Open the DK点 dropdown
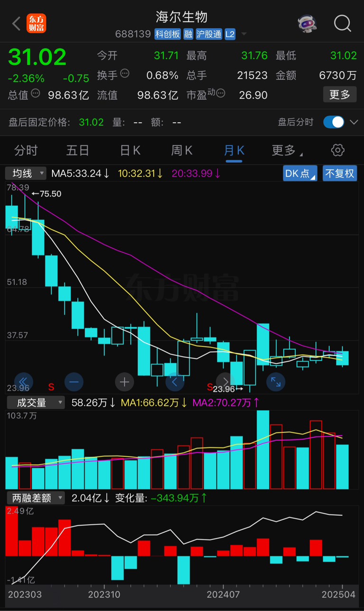This screenshot has width=364, height=611. tap(300, 173)
